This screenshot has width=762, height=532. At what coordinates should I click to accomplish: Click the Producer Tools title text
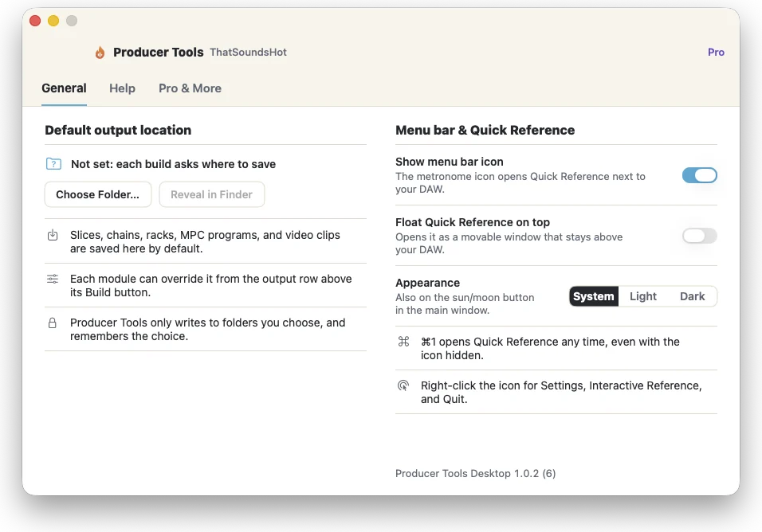[x=159, y=53]
